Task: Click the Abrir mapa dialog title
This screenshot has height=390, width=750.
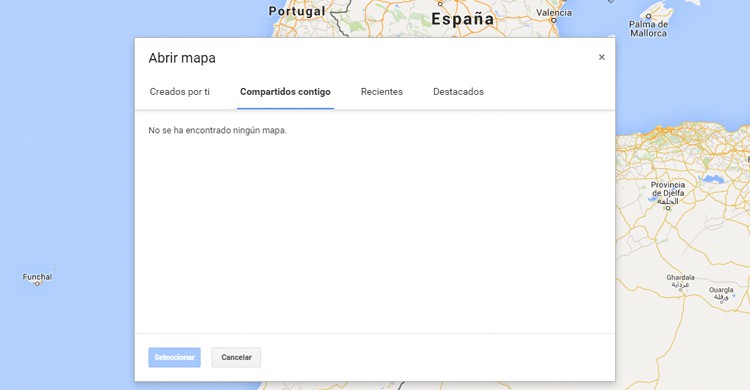Action: point(182,58)
